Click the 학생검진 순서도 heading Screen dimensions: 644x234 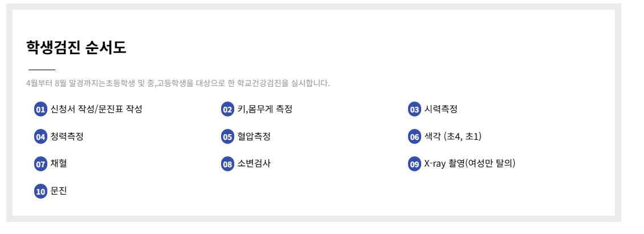click(x=76, y=47)
